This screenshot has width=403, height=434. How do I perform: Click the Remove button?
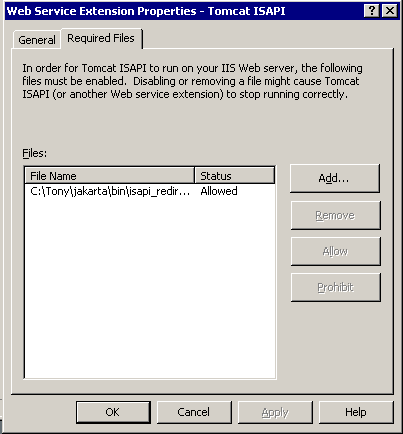(x=335, y=215)
